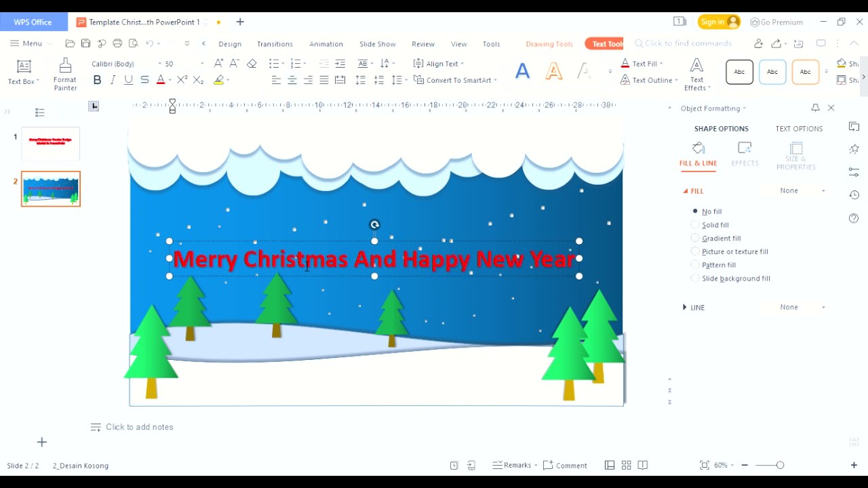The width and height of the screenshot is (868, 488).
Task: Select the No fill option
Action: click(707, 211)
